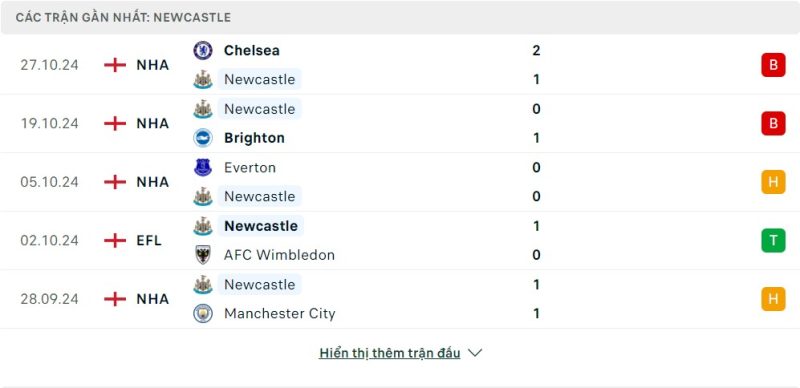Click the Brighton club crest icon
Viewport: 800px width, 388px height.
coord(203,138)
